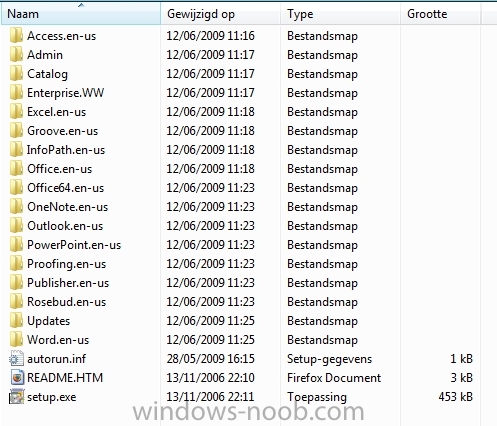497x426 pixels.
Task: Click the README.HTM Firefox document icon
Action: point(17,378)
